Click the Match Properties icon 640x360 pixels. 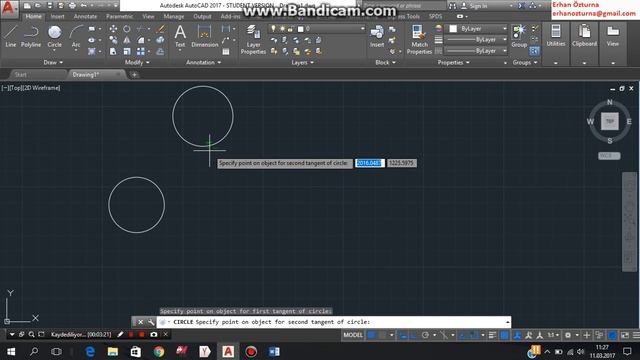[x=419, y=39]
